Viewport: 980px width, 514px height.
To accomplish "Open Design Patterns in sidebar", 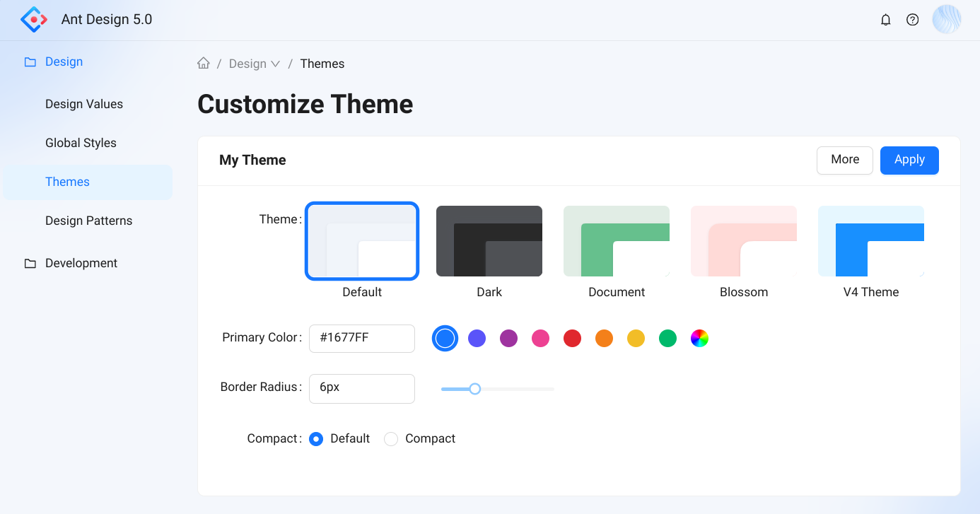I will point(88,221).
